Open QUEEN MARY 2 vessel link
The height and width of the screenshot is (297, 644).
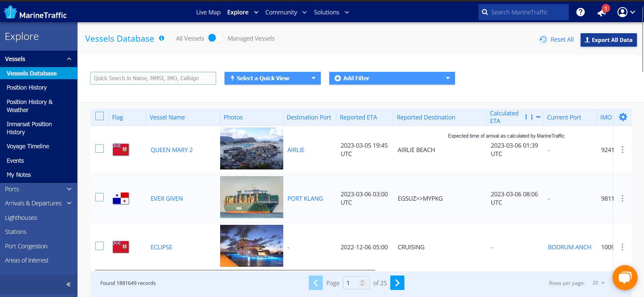point(171,150)
